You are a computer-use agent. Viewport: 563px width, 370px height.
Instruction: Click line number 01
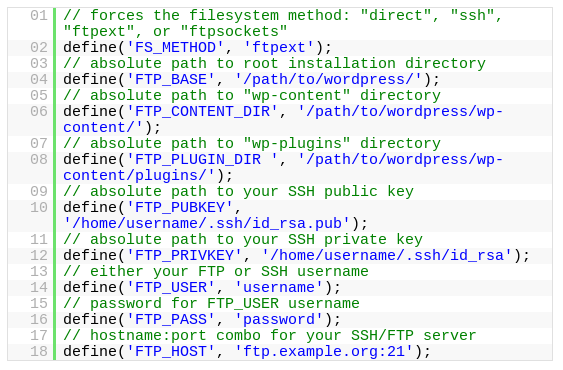pyautogui.click(x=39, y=16)
